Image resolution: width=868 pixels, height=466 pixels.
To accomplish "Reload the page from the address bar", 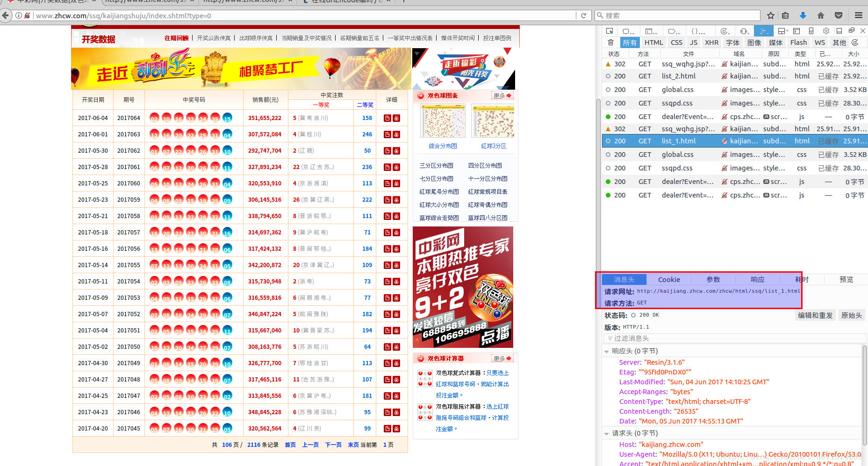I will pos(584,15).
